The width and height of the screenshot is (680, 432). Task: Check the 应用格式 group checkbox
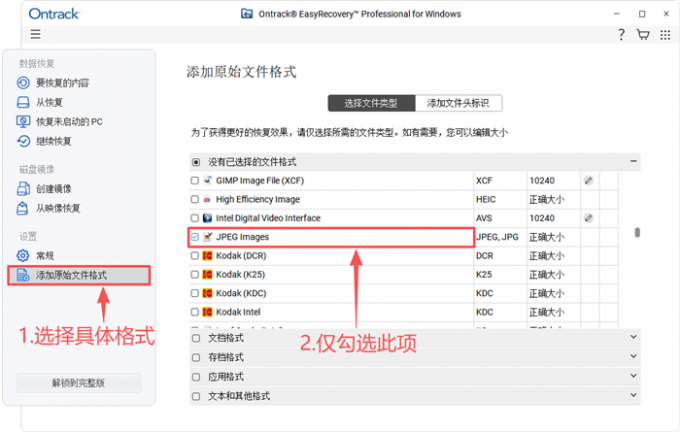coord(196,377)
